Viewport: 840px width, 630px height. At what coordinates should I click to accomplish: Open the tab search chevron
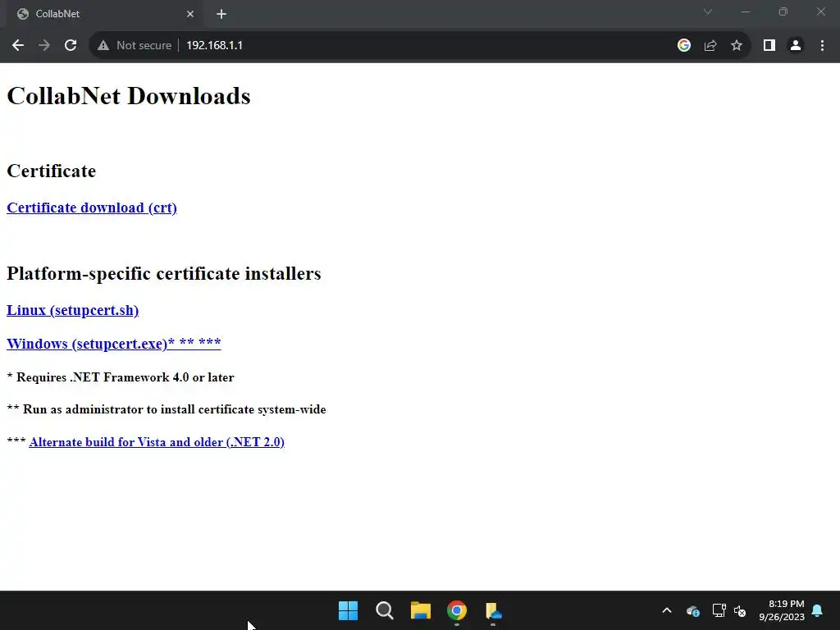pyautogui.click(x=708, y=11)
